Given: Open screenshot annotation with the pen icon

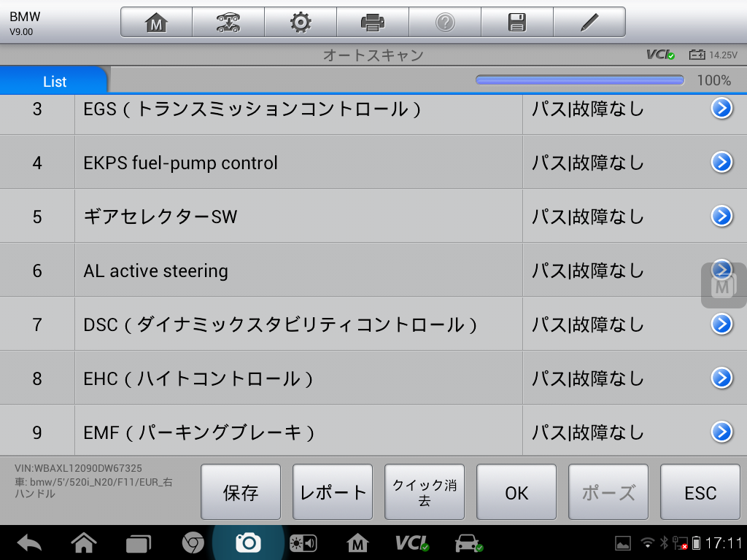Looking at the screenshot, I should [589, 21].
